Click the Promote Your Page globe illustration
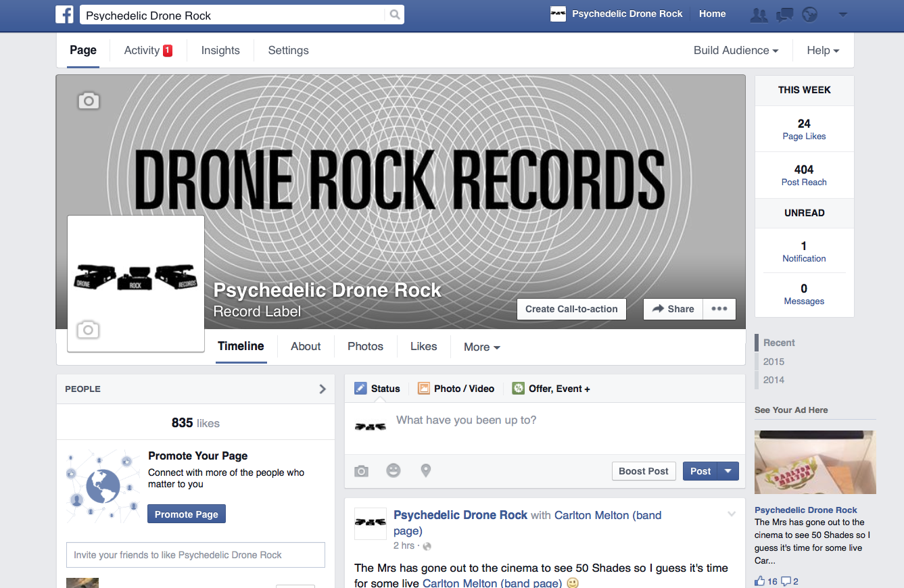 point(103,486)
